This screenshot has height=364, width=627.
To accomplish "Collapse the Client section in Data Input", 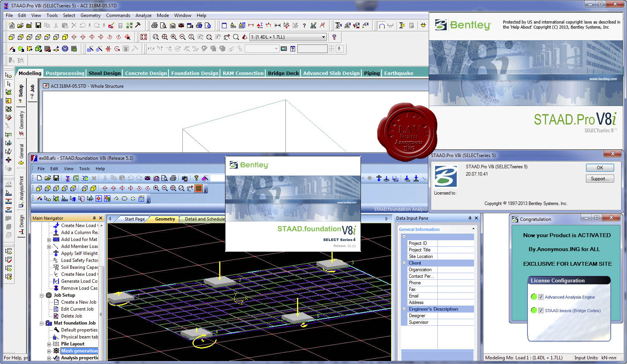I will 404,263.
